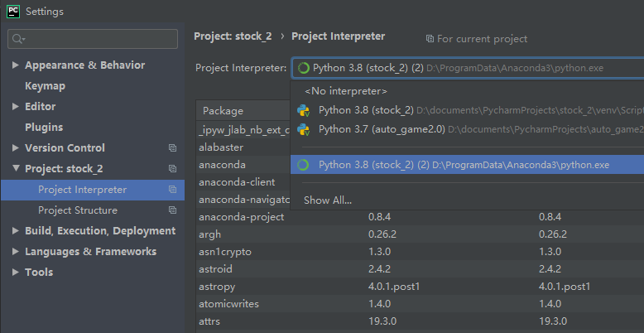Click the icon next to For current project
This screenshot has width=644, height=333.
[430, 39]
